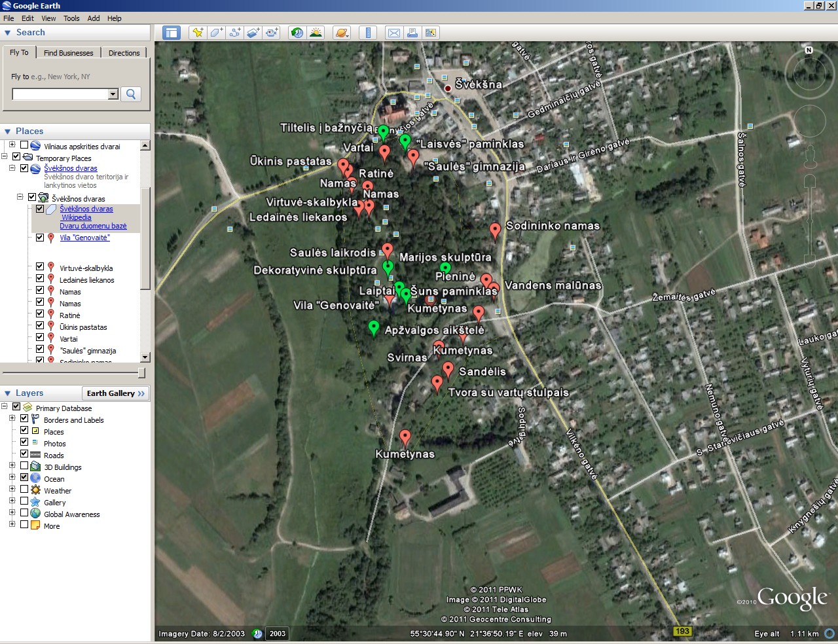Expand the Vilniaus apskrities dvarai folder

pyautogui.click(x=12, y=145)
